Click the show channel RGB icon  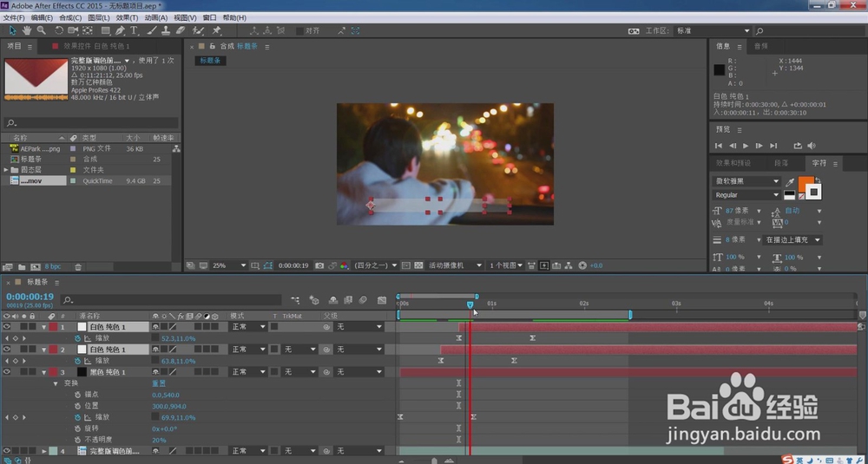coord(344,265)
